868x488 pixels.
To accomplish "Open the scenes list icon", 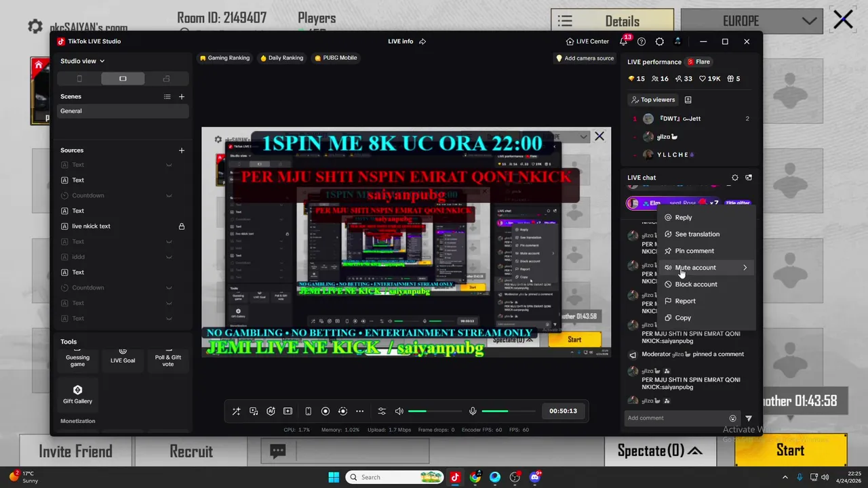I will tap(167, 97).
